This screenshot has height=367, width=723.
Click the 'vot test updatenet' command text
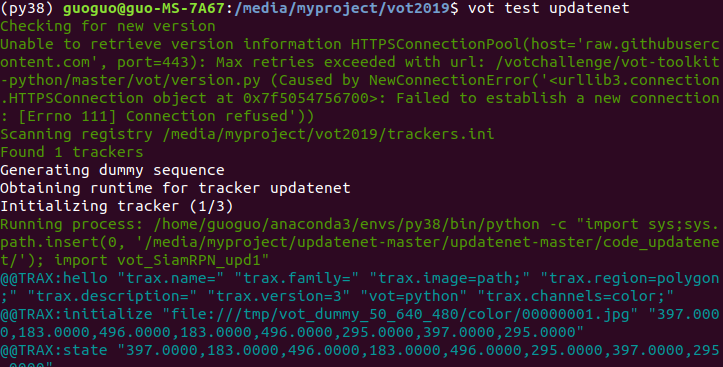pos(548,8)
